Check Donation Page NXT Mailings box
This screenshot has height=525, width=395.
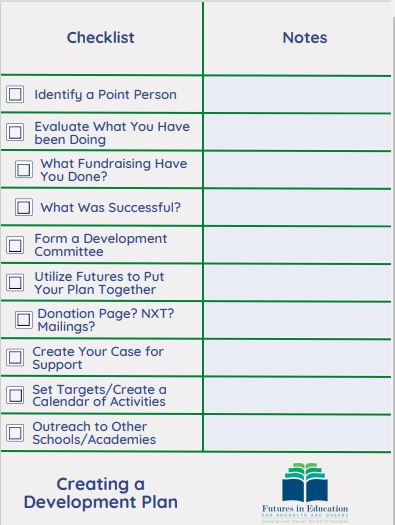click(24, 320)
